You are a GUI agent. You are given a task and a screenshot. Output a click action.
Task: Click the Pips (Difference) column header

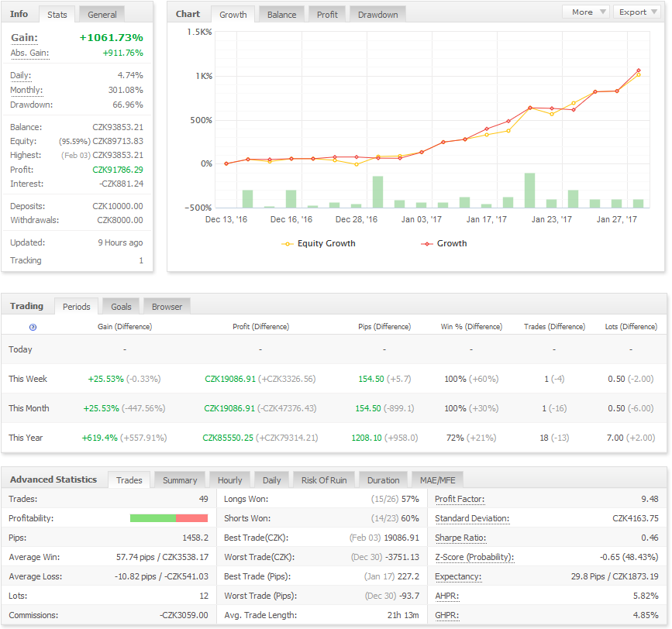click(x=384, y=327)
